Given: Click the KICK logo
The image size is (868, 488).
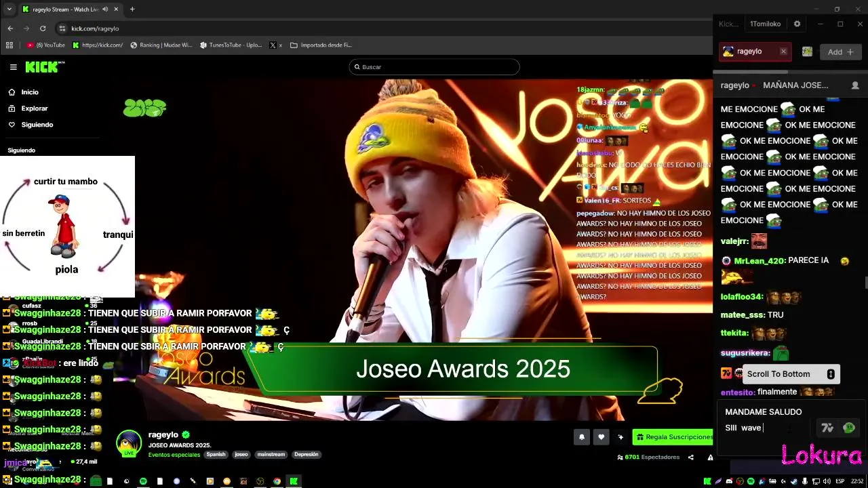Looking at the screenshot, I should click(45, 67).
